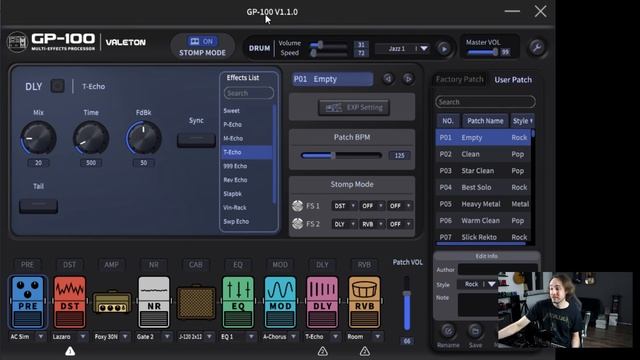Image resolution: width=640 pixels, height=360 pixels.
Task: Select the DLY delay pedal
Action: [x=322, y=302]
